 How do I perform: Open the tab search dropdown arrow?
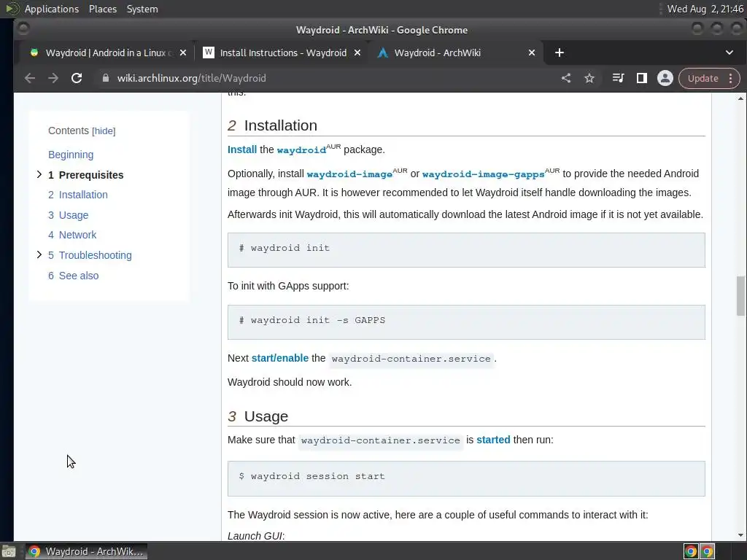point(729,52)
